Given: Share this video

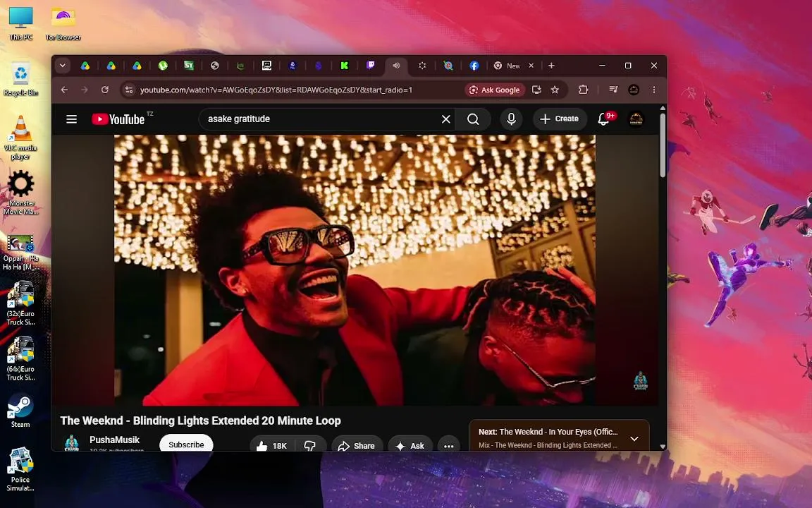Looking at the screenshot, I should (x=356, y=445).
